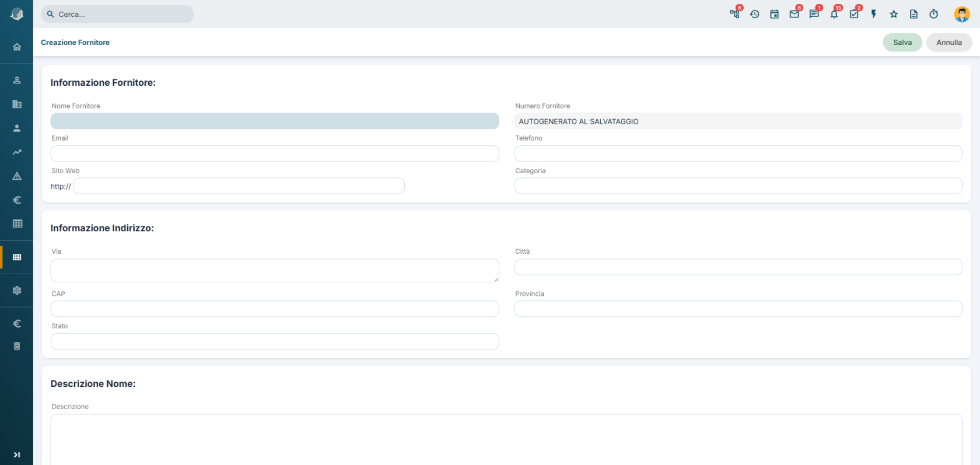
Task: Click the Descrizione text area
Action: [506, 439]
